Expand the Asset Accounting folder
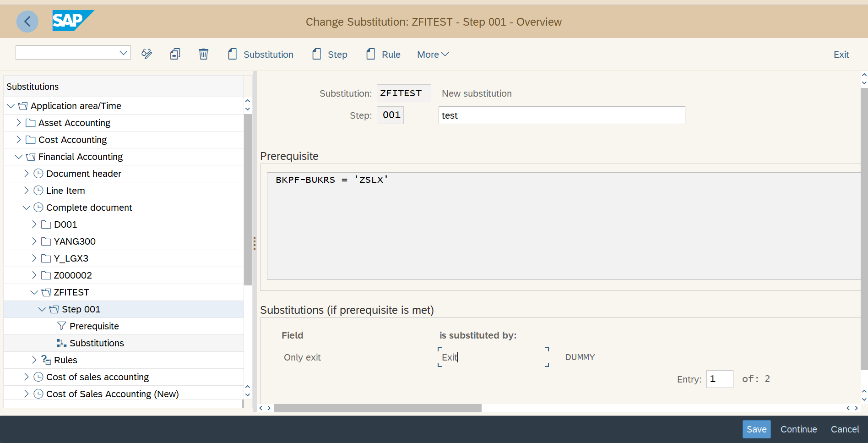This screenshot has height=443, width=868. [x=18, y=122]
